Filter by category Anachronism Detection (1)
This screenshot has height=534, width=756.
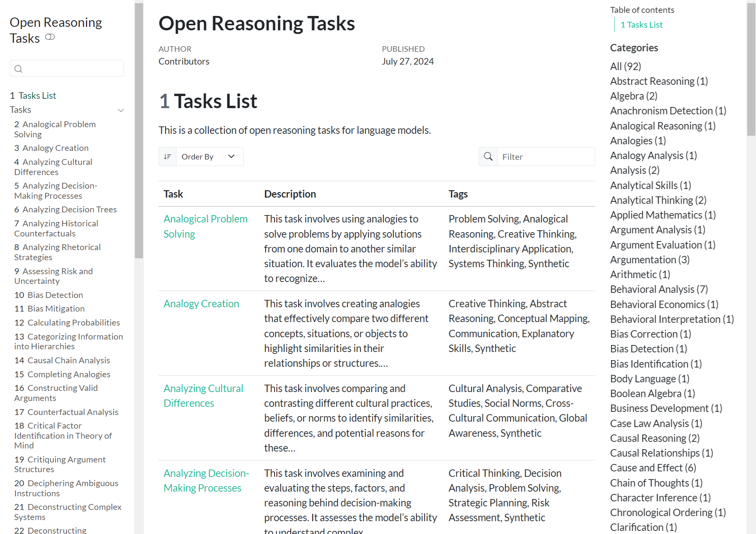point(668,110)
